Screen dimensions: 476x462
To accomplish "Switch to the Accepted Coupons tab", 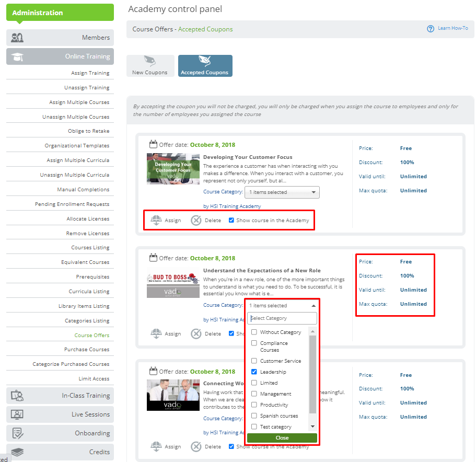I will click(205, 66).
